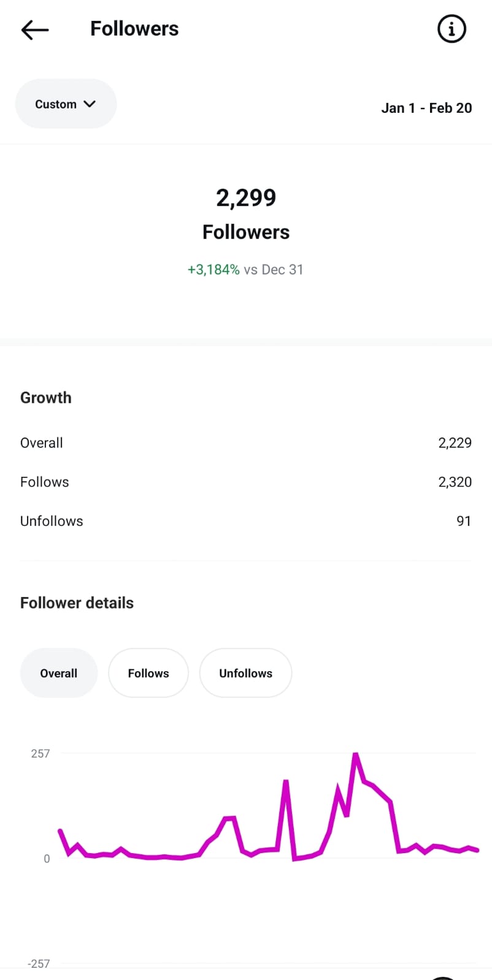Open the info icon in header
Viewport: 492px width, 980px height.
pyautogui.click(x=452, y=29)
